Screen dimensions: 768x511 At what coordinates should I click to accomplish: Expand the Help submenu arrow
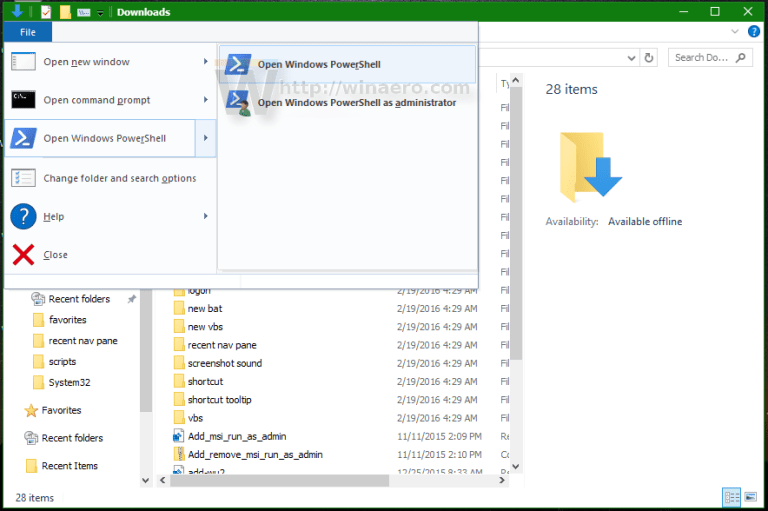pyautogui.click(x=206, y=217)
